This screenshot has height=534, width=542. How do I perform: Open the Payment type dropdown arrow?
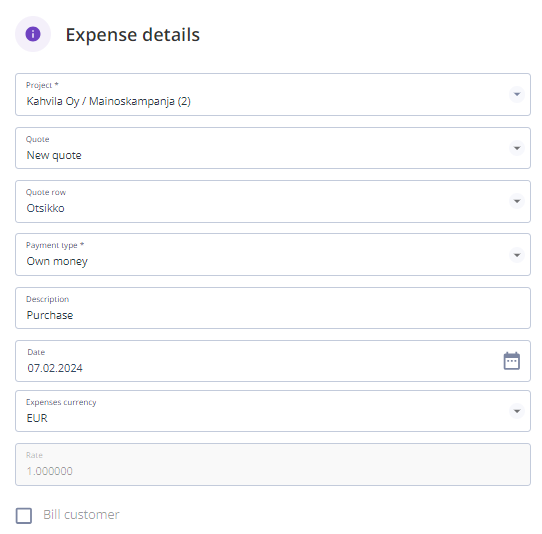517,255
